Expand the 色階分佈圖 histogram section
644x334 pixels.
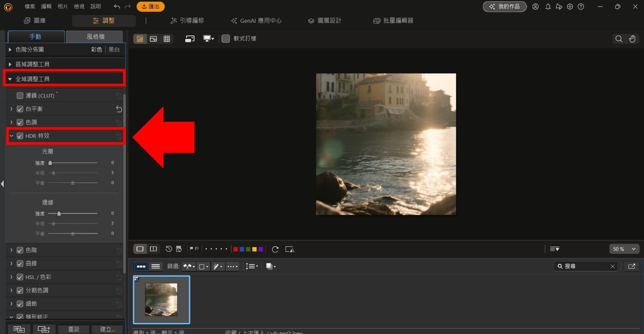coord(10,50)
